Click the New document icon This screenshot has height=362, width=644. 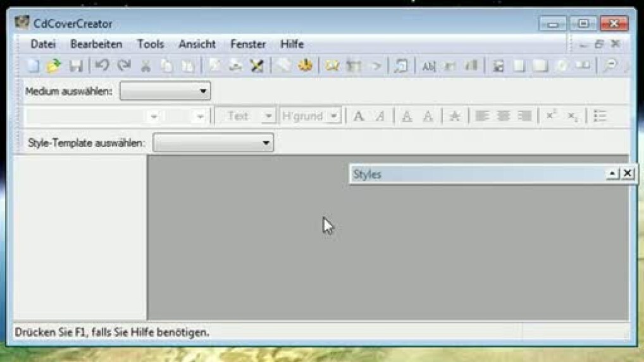tap(32, 66)
